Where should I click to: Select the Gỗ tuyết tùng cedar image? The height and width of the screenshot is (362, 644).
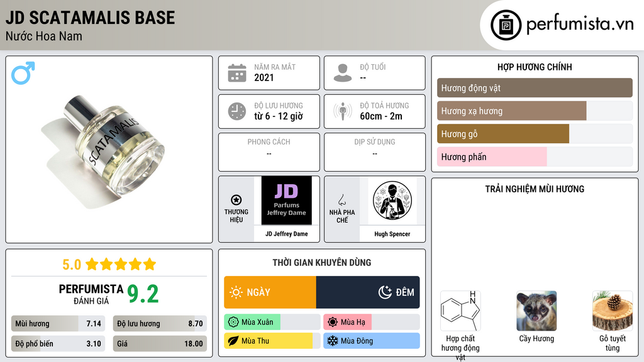tap(613, 310)
